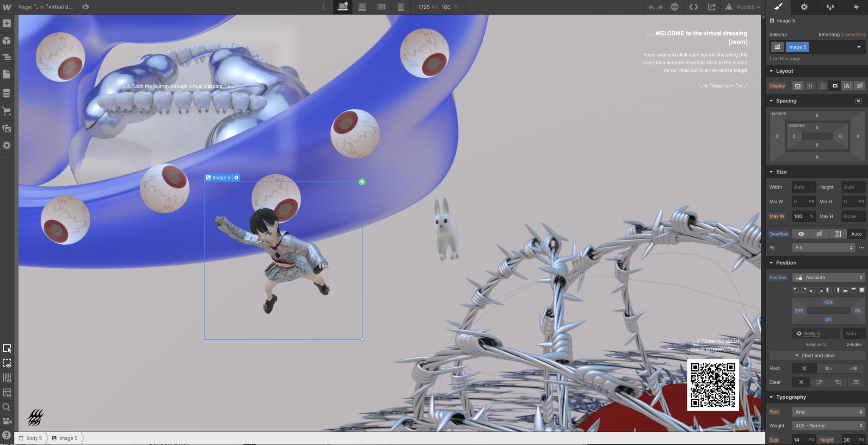Screen dimensions: 868x445
Task: Select the Desktop base breakpoint
Action: (343, 7)
